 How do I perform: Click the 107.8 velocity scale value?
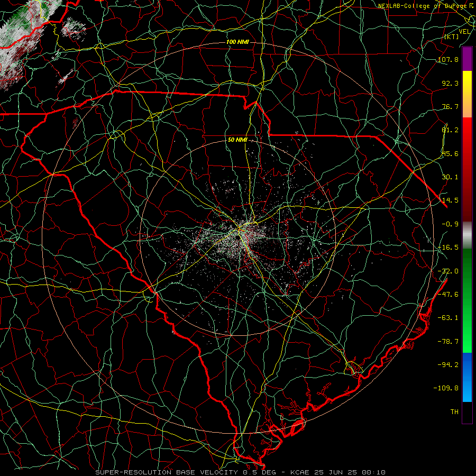[x=448, y=59]
